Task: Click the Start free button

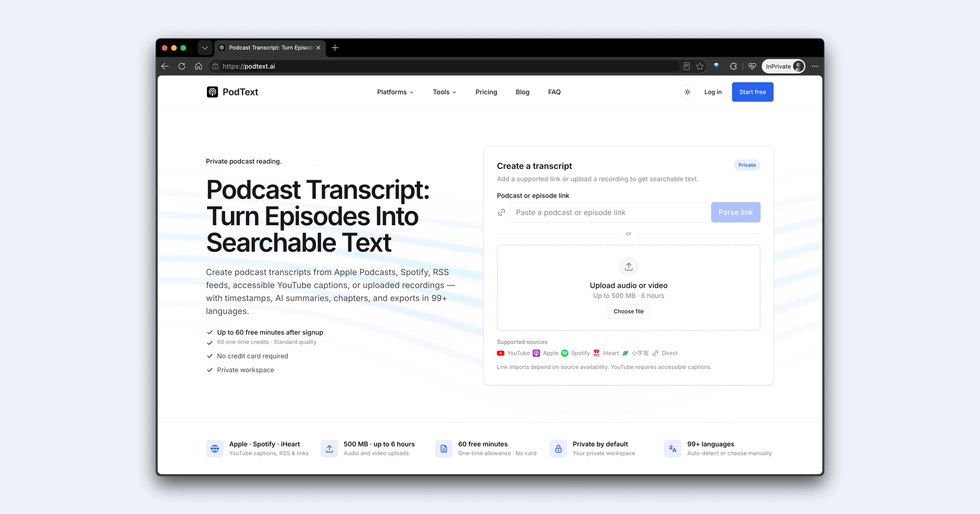Action: pyautogui.click(x=753, y=92)
